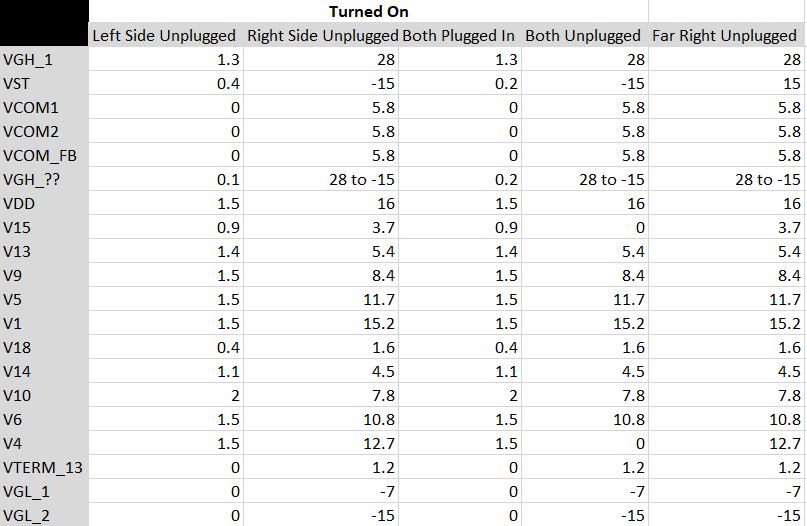807x526 pixels.
Task: Click the black top-left corner cell
Action: tap(44, 23)
